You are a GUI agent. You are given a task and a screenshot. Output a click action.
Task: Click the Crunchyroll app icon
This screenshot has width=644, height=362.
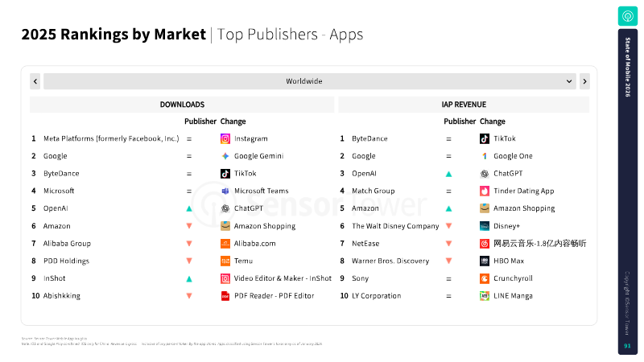coord(485,278)
